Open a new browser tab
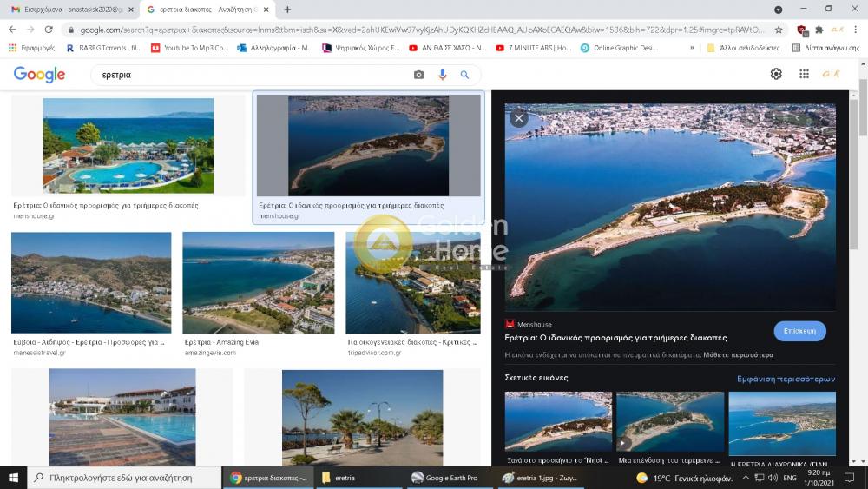The width and height of the screenshot is (868, 489). [x=287, y=10]
